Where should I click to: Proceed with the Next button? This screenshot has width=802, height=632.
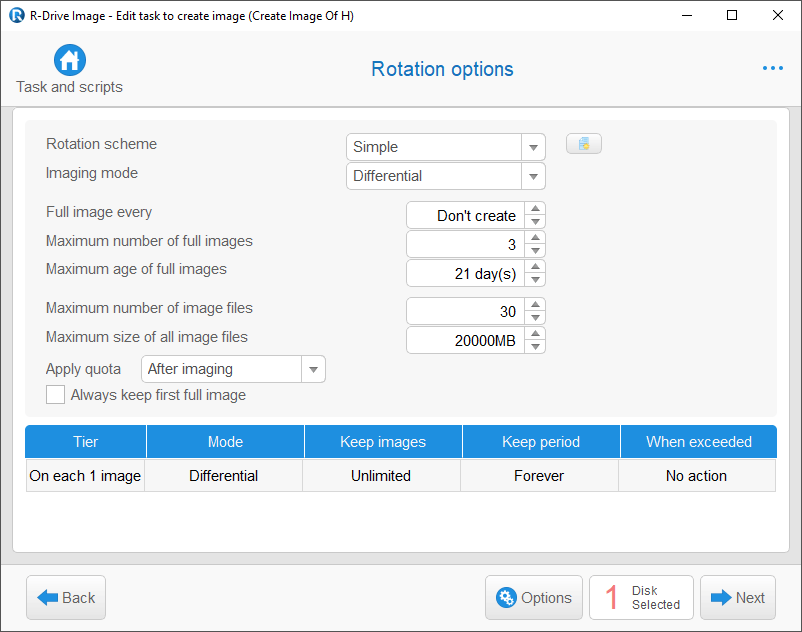tap(738, 597)
